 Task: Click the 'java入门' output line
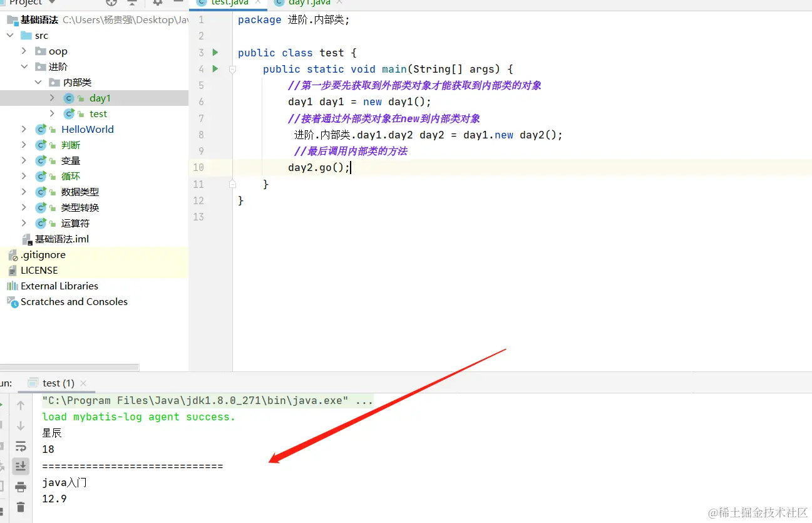point(64,483)
